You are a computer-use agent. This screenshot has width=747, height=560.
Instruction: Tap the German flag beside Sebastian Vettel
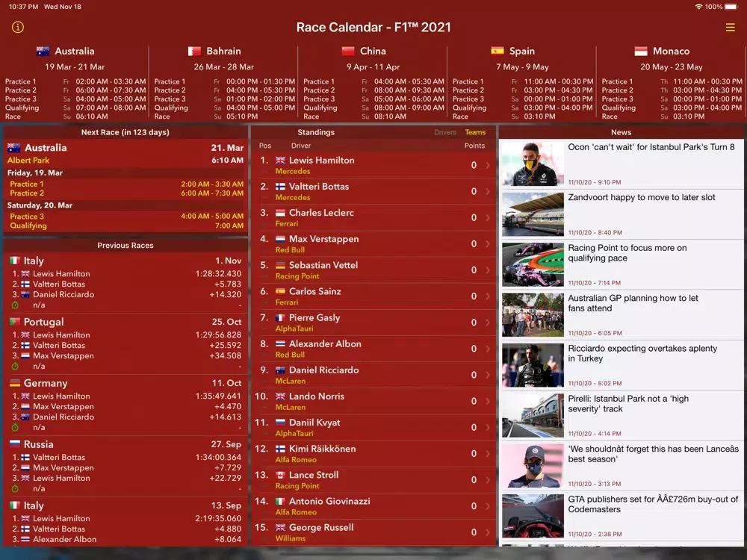(x=280, y=265)
